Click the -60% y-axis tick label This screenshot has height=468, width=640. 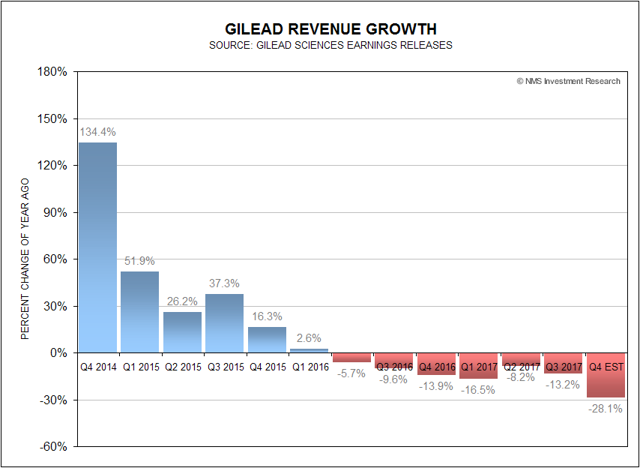[53, 446]
